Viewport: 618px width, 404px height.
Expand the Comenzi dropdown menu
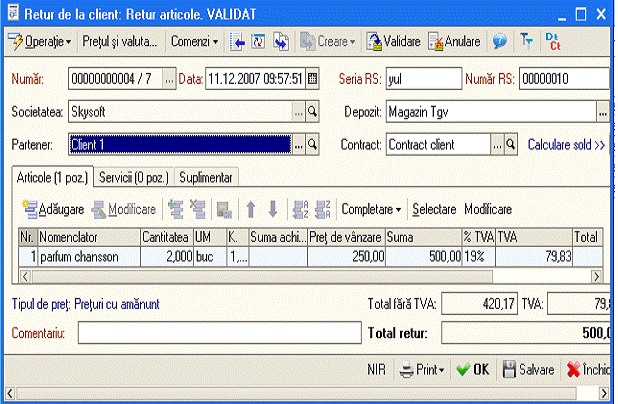(194, 41)
